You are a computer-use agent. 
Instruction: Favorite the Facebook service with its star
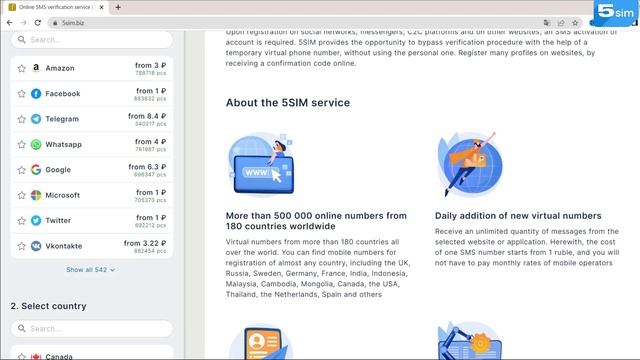click(22, 94)
